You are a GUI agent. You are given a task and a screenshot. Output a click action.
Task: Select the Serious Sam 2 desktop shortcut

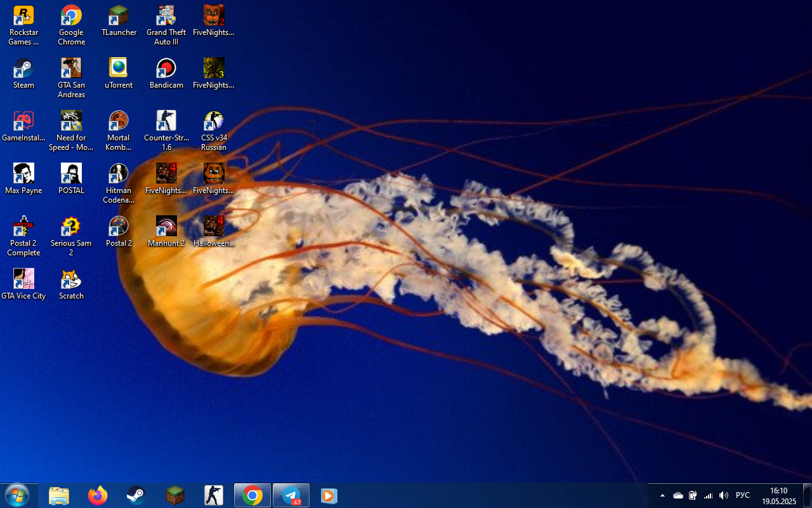(x=71, y=227)
